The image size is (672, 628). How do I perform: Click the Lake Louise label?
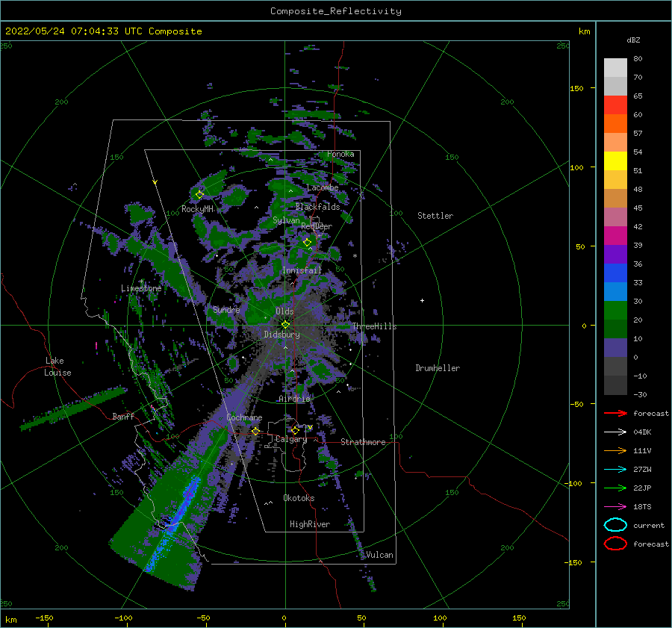(57, 367)
